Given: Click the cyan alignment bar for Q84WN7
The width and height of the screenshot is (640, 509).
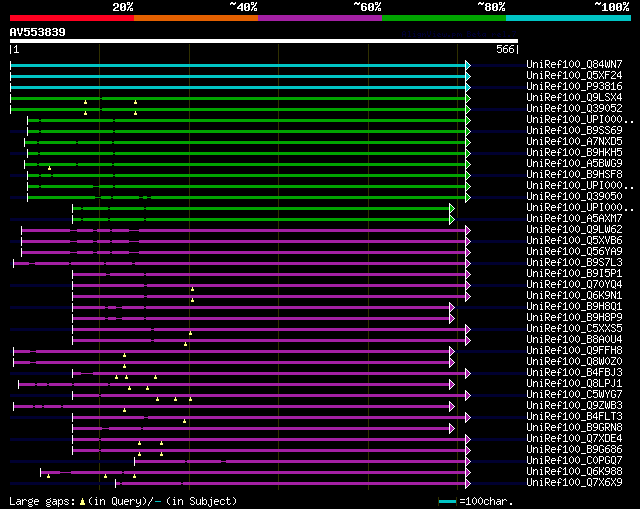Looking at the screenshot, I should coord(240,65).
